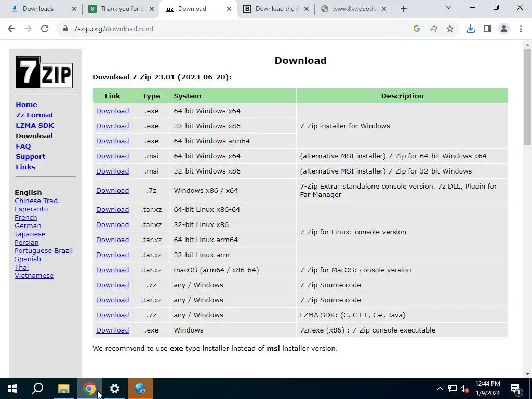Open taskbar search magnifier

tap(37, 389)
